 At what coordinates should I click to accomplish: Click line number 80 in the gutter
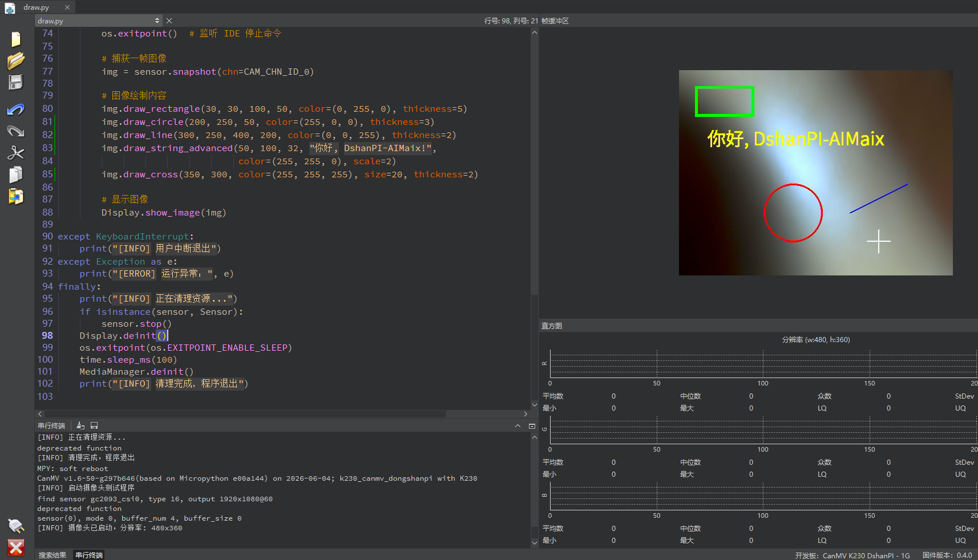(47, 108)
